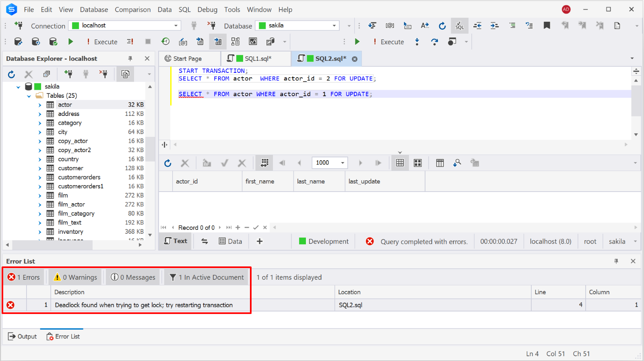Screen dimensions: 644x361
Task: Switch to Data view
Action: click(230, 241)
